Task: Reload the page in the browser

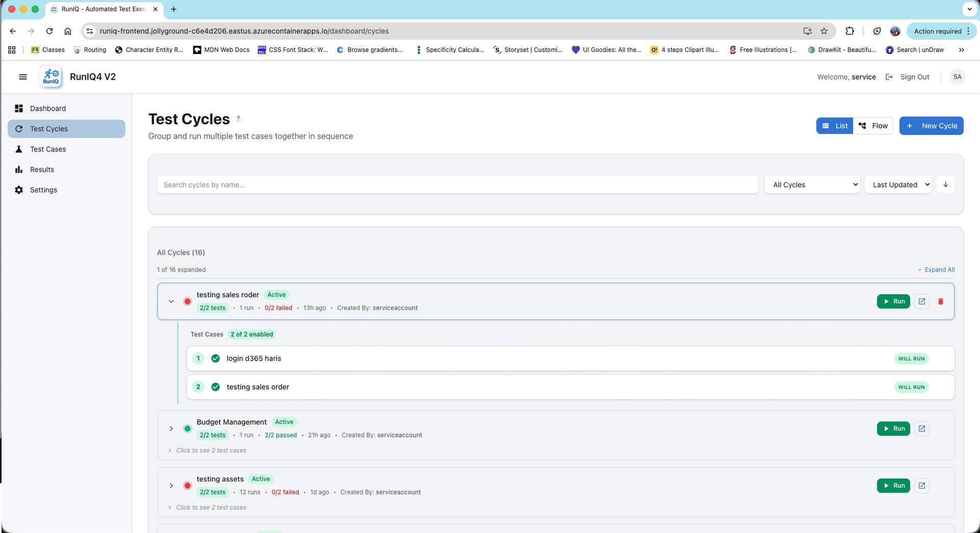Action: pyautogui.click(x=50, y=31)
